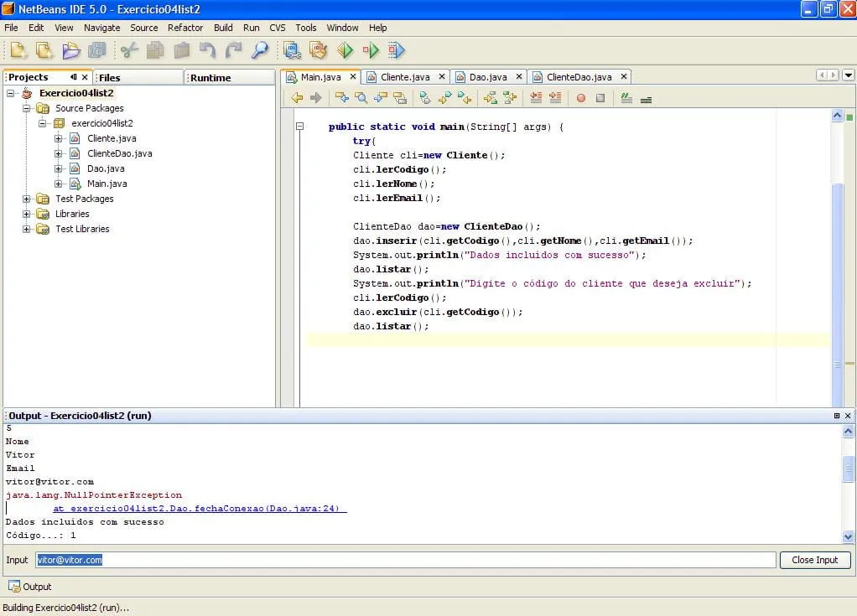The height and width of the screenshot is (616, 857).
Task: Minimize the Projects panel with slide icon
Action: 74,77
